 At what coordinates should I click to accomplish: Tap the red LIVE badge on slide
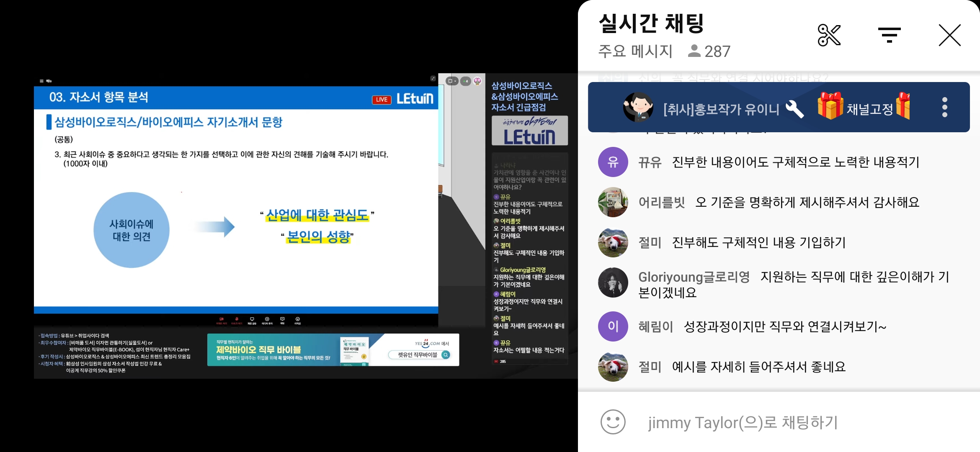point(382,100)
